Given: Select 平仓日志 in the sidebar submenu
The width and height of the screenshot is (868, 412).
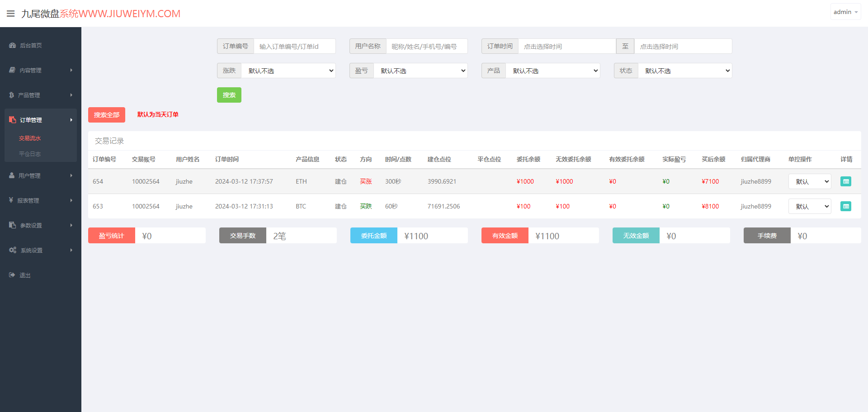Looking at the screenshot, I should tap(30, 154).
